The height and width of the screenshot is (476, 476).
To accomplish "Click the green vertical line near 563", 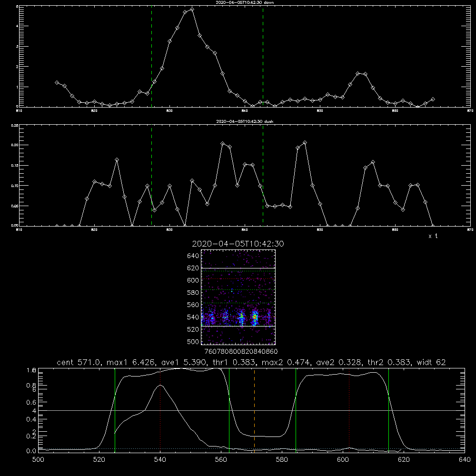I will tap(229, 410).
